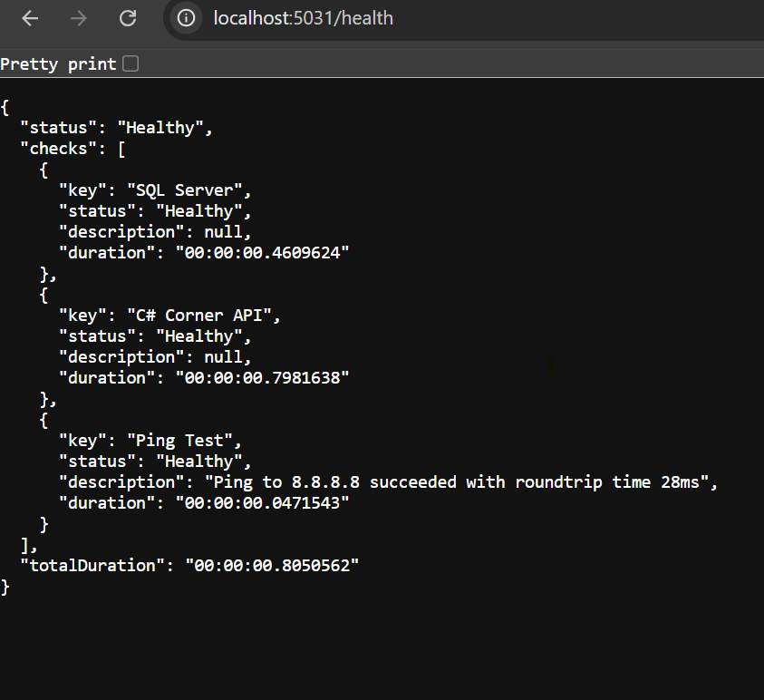Click the browser back navigation arrow
The height and width of the screenshot is (700, 764).
[x=29, y=18]
